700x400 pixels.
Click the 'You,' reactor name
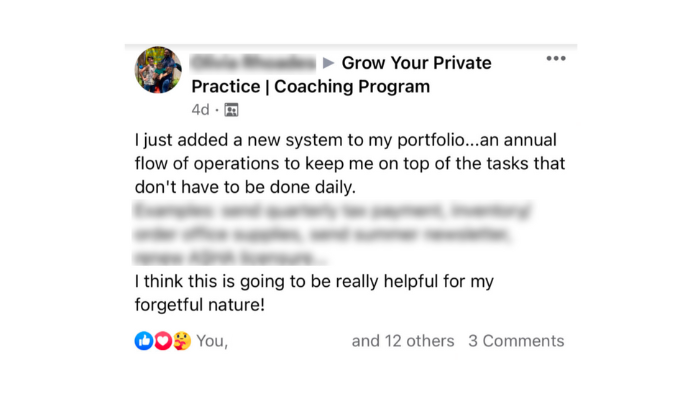click(212, 341)
